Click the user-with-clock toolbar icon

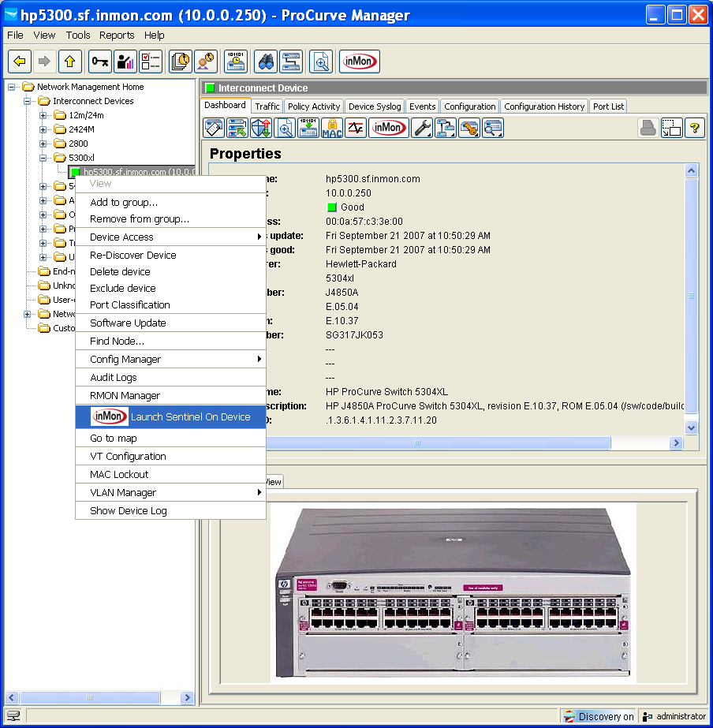[206, 62]
